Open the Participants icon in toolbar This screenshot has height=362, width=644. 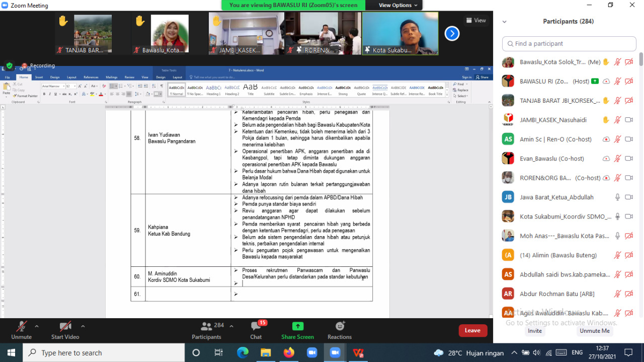(206, 327)
